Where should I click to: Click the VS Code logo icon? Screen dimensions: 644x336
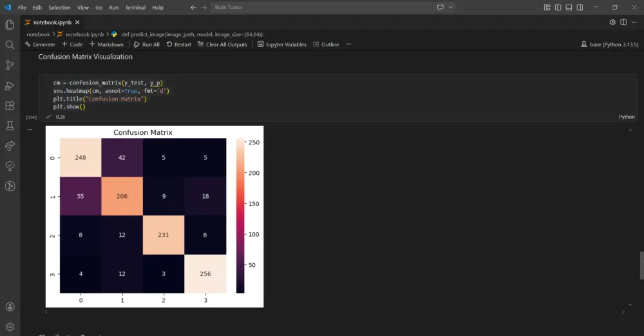coord(7,7)
